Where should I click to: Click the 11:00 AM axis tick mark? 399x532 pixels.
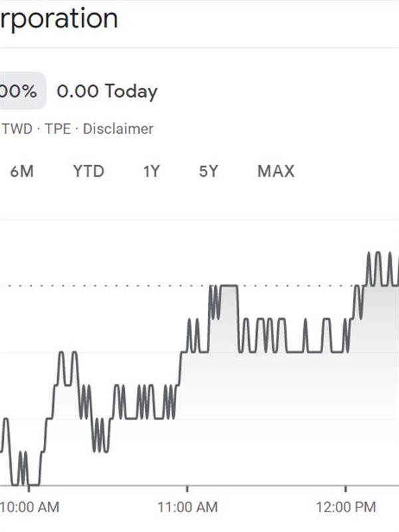187,489
